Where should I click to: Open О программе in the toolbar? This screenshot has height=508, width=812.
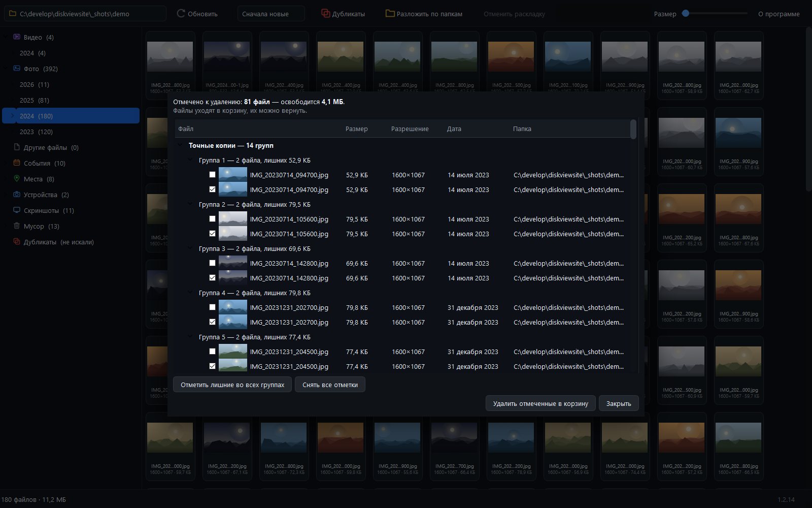click(x=779, y=14)
